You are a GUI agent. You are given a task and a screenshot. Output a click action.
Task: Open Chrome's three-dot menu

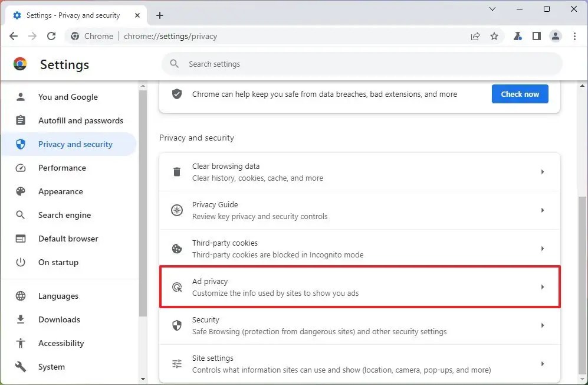point(575,36)
